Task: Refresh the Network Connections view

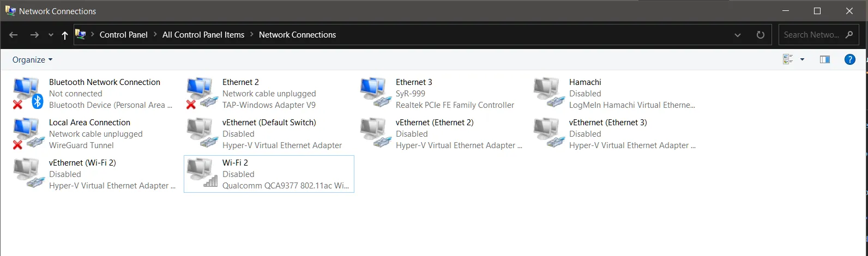Action: (761, 35)
